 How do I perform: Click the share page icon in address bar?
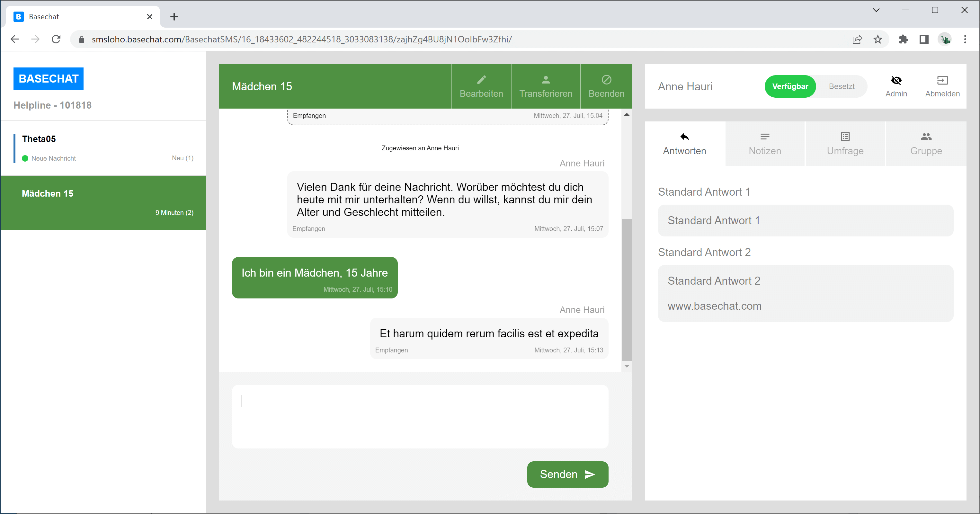pos(857,39)
